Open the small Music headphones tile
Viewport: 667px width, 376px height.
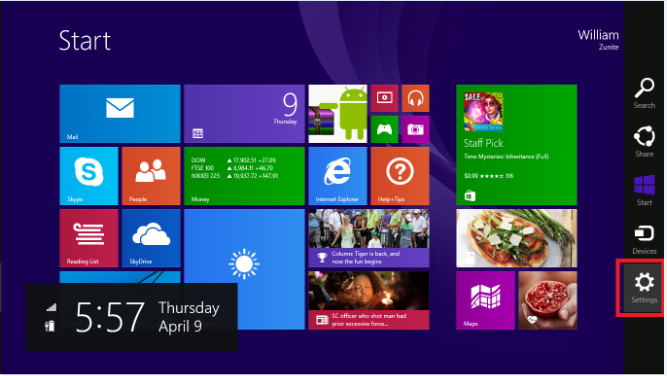[x=416, y=98]
